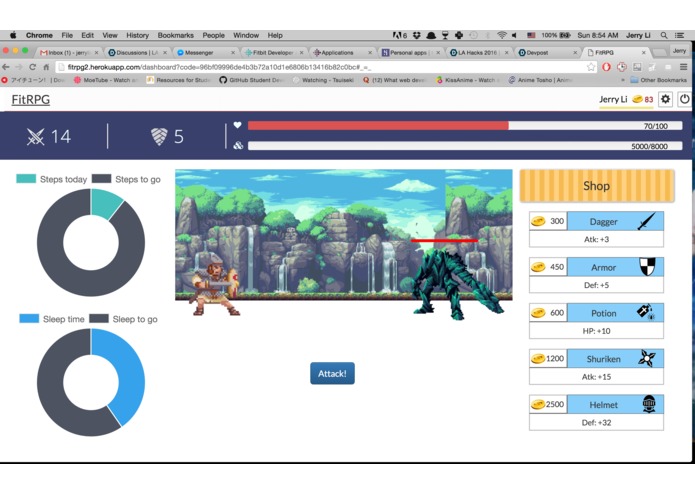Open the Apple menu

pos(13,35)
